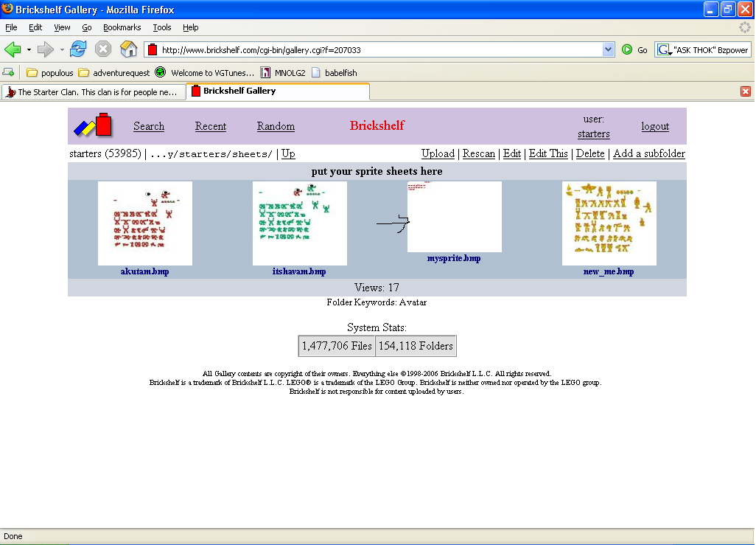Click the Rescan link
Screen dimensions: 756x545
(479, 153)
